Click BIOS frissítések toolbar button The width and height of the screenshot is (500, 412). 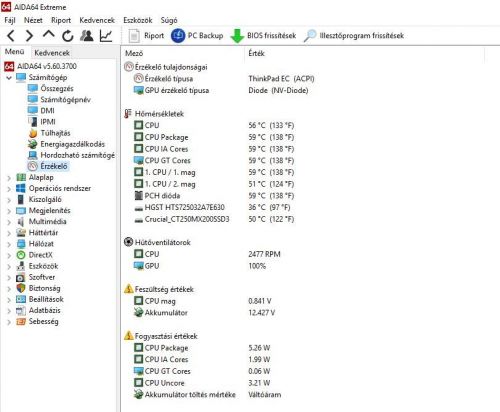coord(263,36)
